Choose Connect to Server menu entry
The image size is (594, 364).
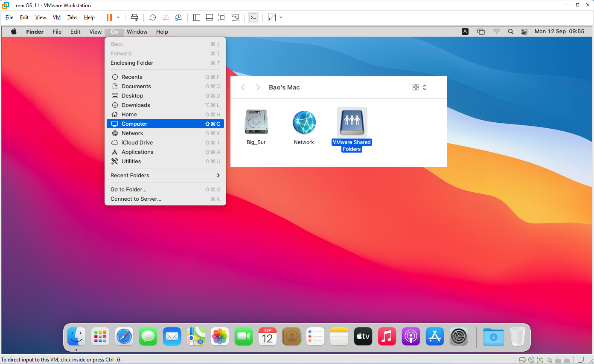pos(165,199)
